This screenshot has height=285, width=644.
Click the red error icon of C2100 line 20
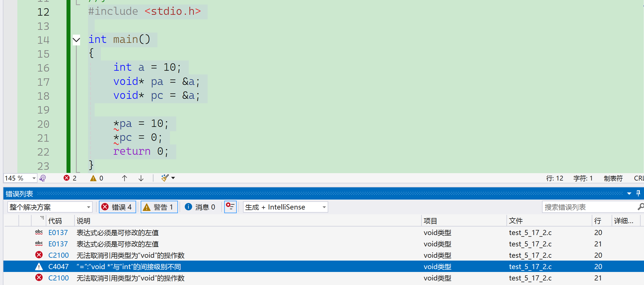(x=39, y=255)
